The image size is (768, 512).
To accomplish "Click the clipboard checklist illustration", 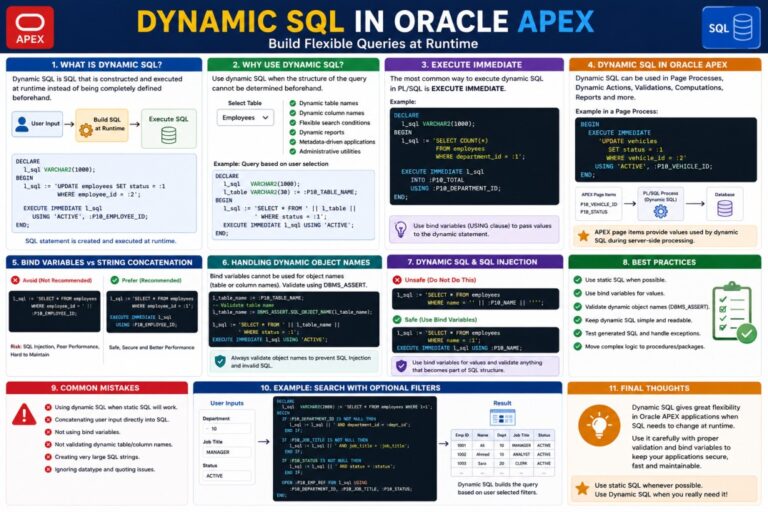I will click(x=734, y=312).
